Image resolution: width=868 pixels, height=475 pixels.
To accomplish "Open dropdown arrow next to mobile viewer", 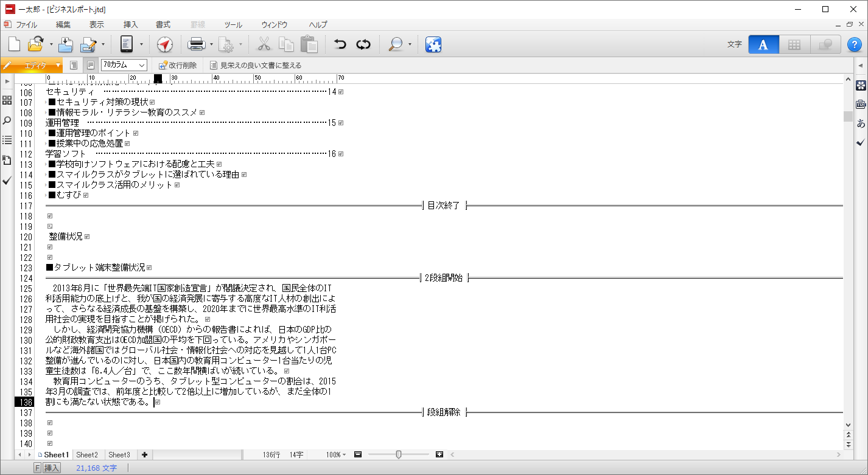I will tap(141, 44).
